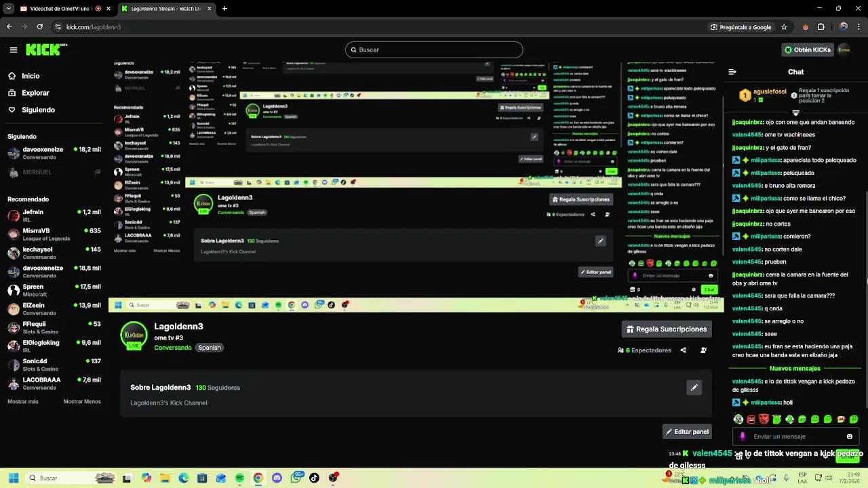
Task: Go back in Chrome
Action: (9, 27)
